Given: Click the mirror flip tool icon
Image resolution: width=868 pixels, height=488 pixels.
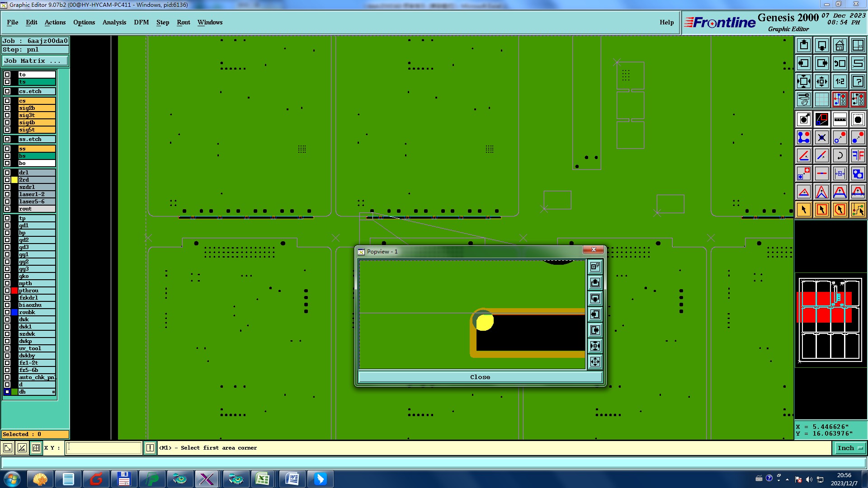Looking at the screenshot, I should [858, 155].
